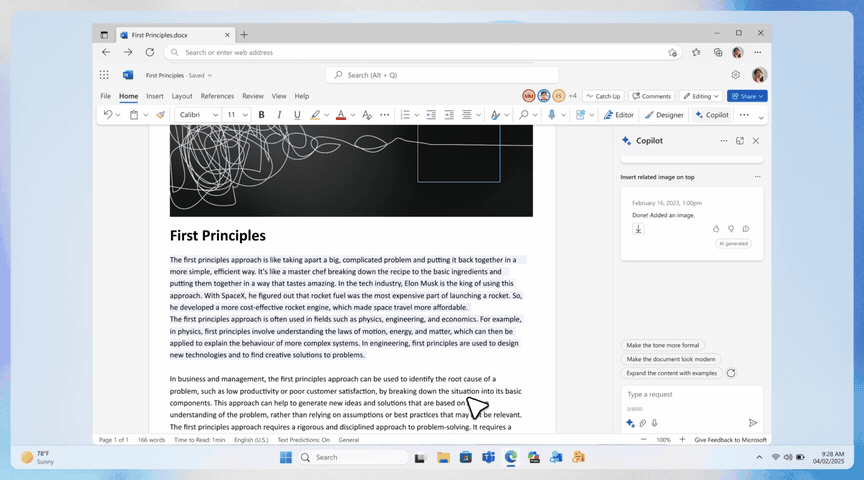
Task: Click the send arrow in Copilot pane
Action: coord(753,423)
